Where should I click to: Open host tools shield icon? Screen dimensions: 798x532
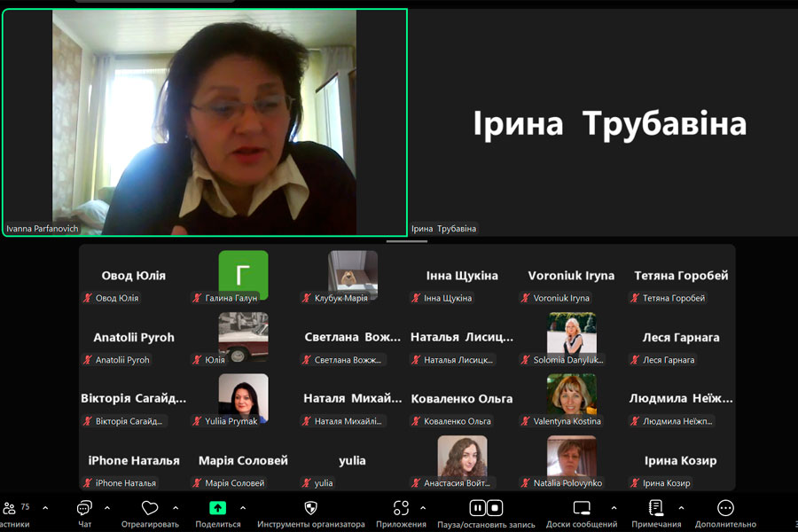[x=310, y=508]
